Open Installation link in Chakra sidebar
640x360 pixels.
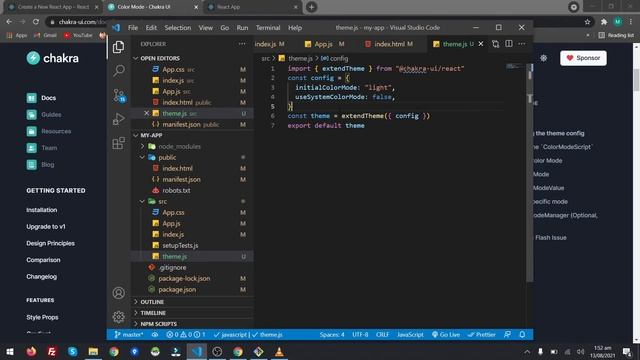tap(42, 210)
